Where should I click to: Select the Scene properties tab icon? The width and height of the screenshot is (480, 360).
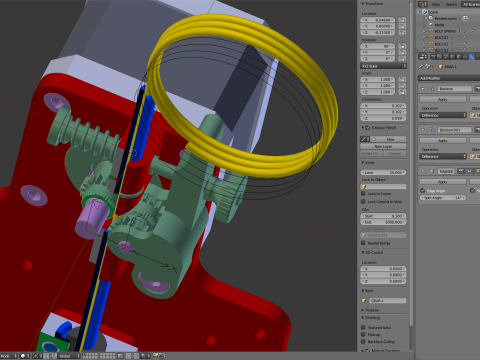pyautogui.click(x=446, y=57)
